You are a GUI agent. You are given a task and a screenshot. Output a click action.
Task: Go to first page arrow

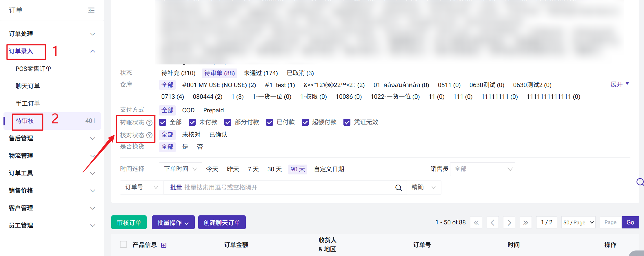(476, 223)
